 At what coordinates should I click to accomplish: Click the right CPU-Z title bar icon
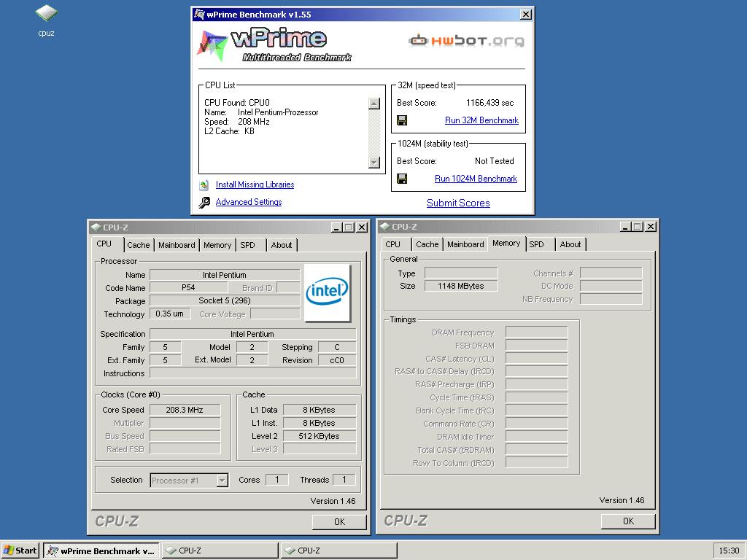pos(385,227)
